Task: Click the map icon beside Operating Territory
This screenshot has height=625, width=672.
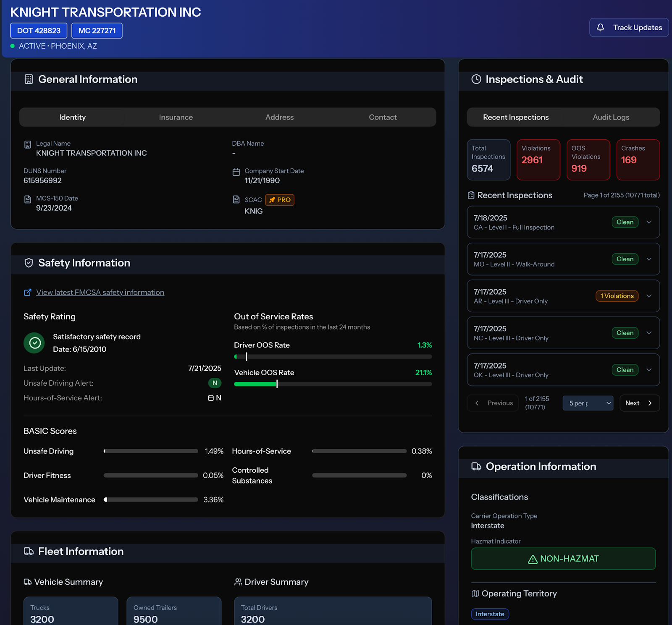Action: [475, 594]
